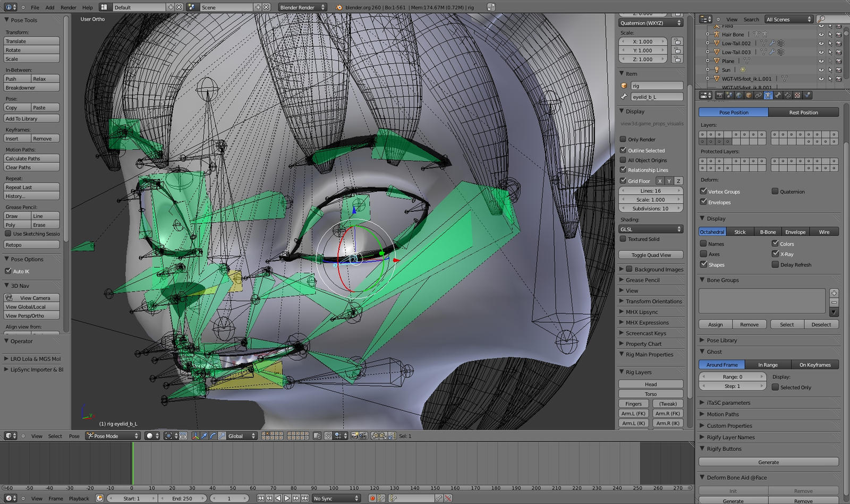Open the GLSL shading dropdown

(651, 229)
